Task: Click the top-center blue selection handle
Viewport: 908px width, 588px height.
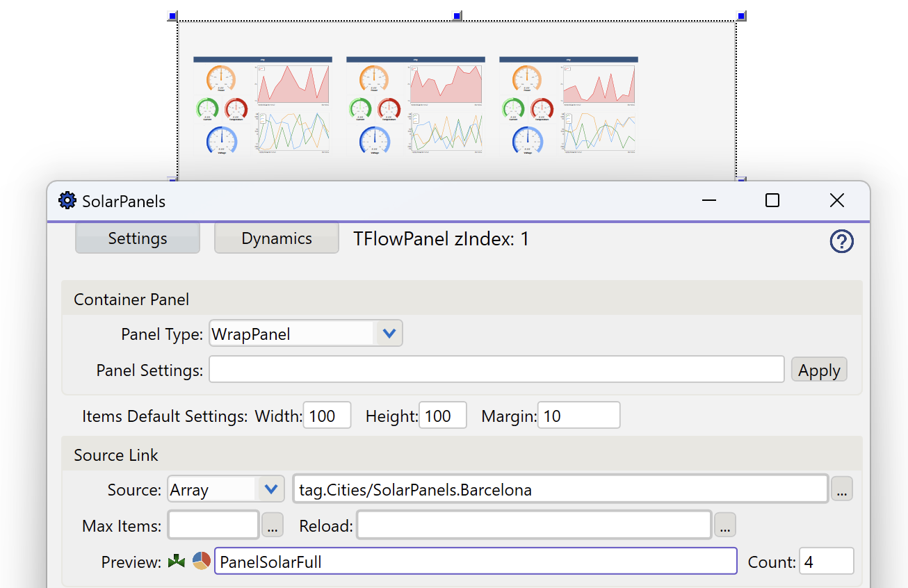Action: (x=457, y=16)
